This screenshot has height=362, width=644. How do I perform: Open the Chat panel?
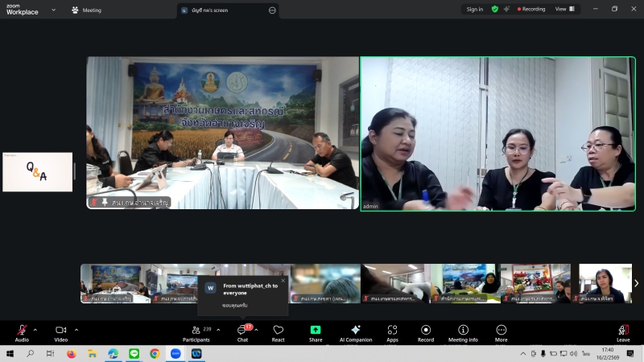(x=242, y=331)
